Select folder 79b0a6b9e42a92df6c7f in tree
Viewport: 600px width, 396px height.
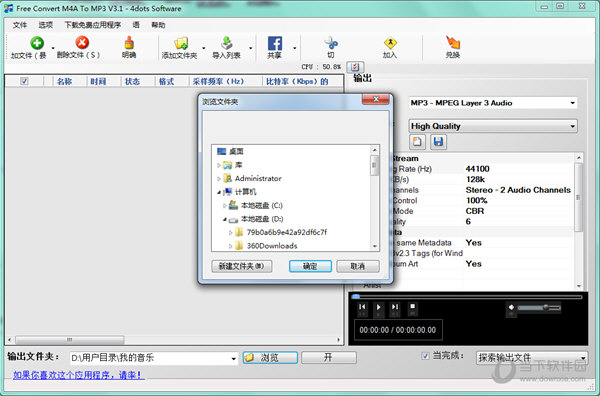coord(287,233)
